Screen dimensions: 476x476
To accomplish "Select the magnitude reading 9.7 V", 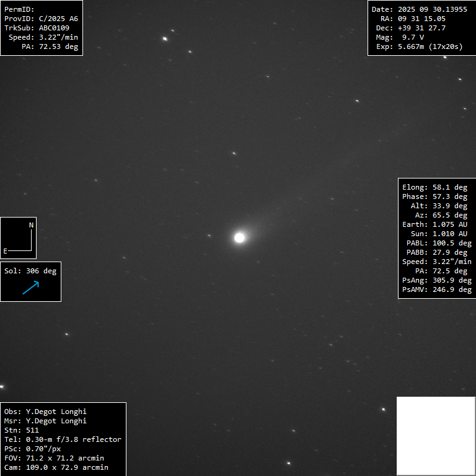I will coord(409,37).
